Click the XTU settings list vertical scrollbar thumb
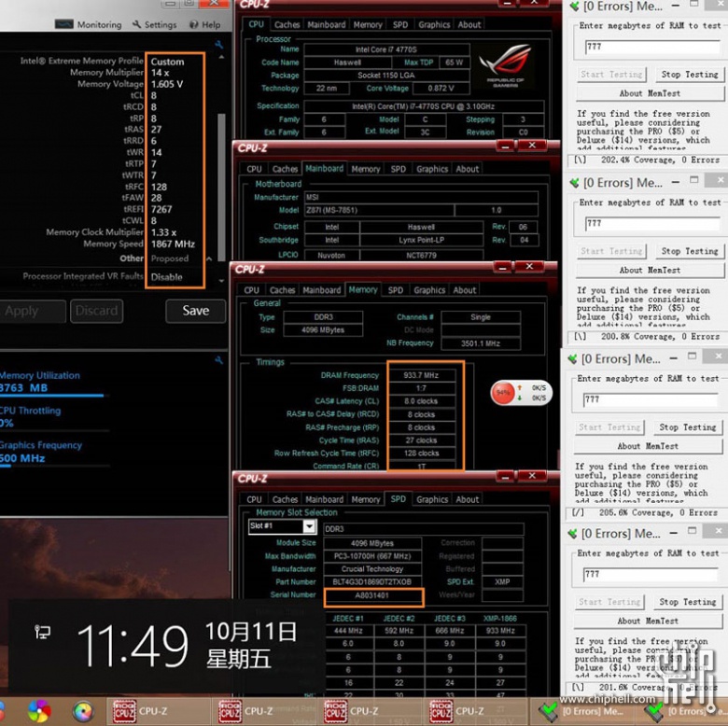 point(221,187)
